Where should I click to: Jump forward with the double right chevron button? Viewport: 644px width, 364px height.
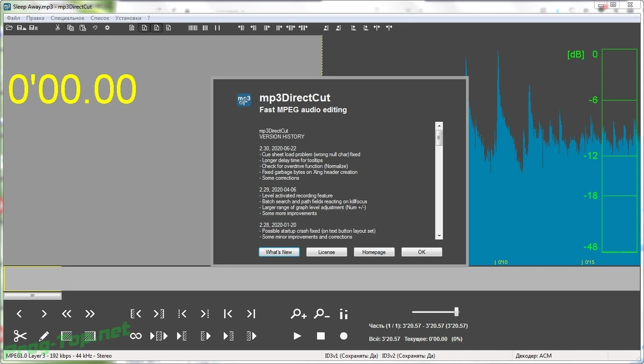[90, 314]
